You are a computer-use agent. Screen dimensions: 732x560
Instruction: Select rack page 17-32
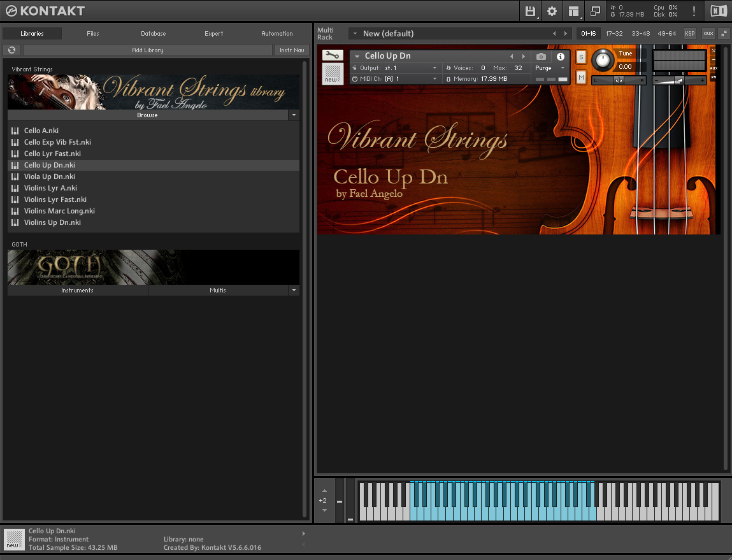click(614, 34)
